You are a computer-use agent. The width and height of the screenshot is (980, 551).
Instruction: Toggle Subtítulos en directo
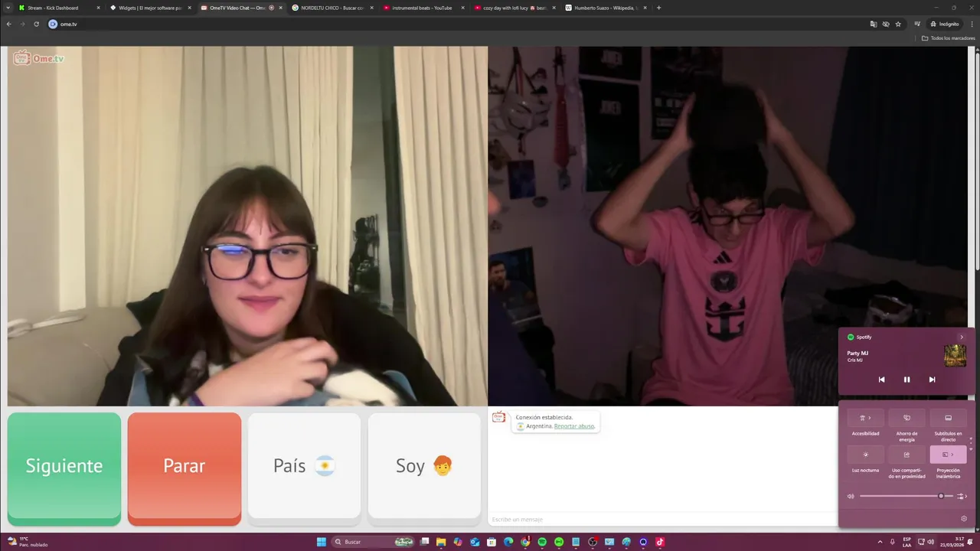click(x=948, y=418)
